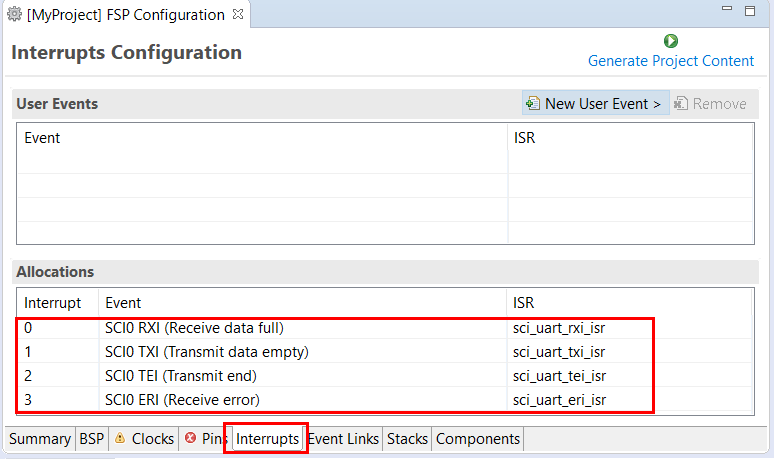Maximize the editor view
Screen dimensions: 774x459
click(x=750, y=11)
